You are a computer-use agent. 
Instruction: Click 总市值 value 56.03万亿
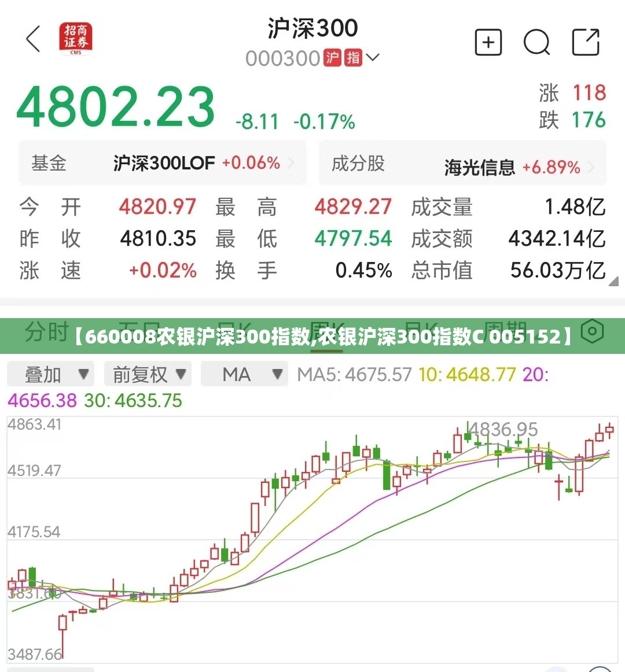[x=558, y=271]
